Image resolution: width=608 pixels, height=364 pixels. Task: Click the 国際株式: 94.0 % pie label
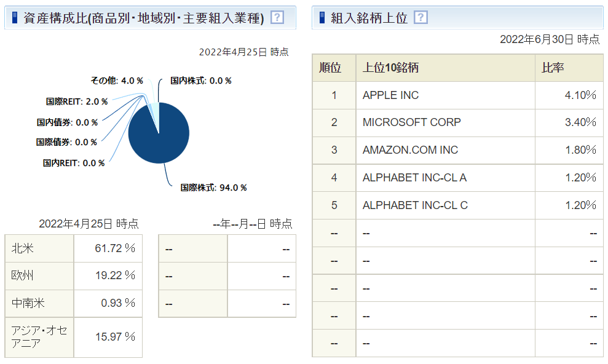[x=213, y=188]
